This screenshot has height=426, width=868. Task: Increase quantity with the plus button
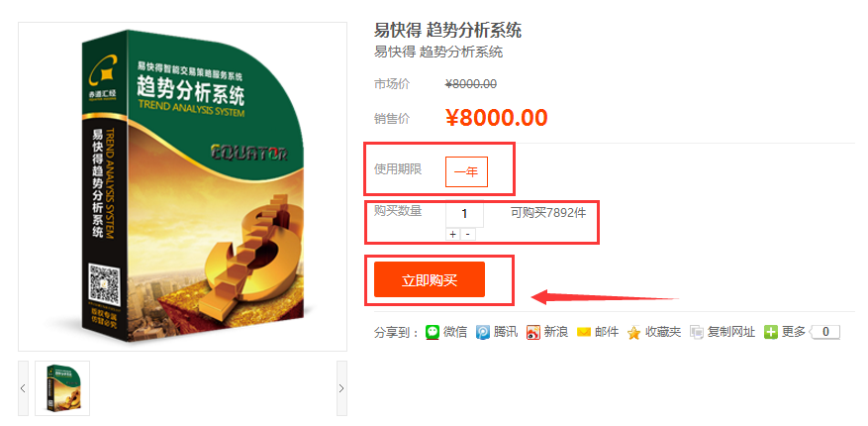(x=452, y=235)
